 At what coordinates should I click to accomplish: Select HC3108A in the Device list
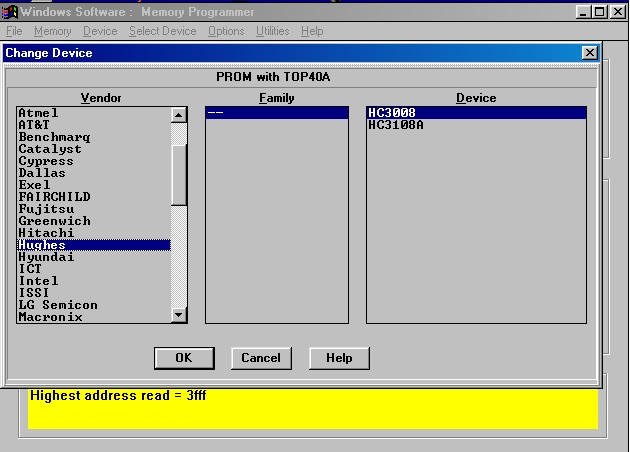476,125
